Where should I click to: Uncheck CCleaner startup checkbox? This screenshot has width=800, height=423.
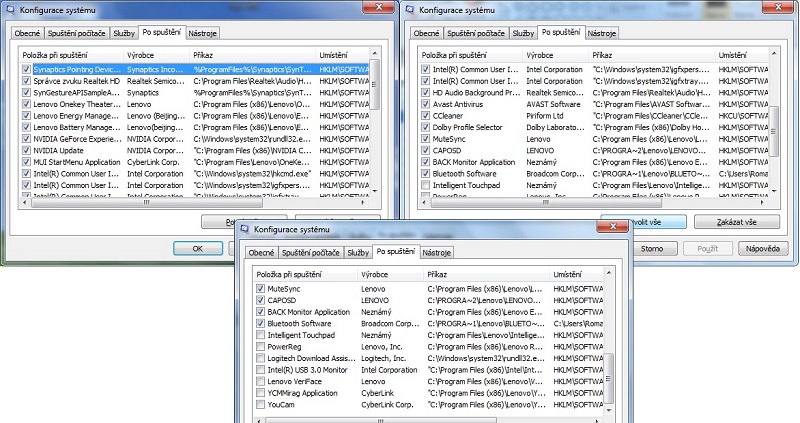tap(426, 115)
